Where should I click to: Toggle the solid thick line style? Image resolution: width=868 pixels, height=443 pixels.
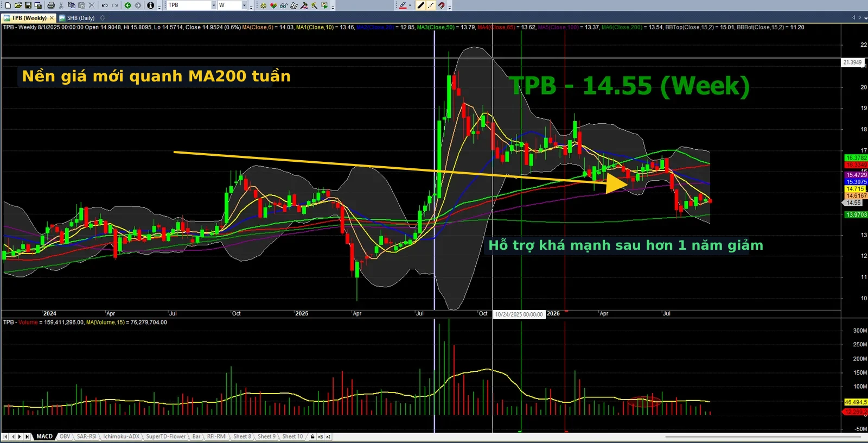tap(421, 5)
